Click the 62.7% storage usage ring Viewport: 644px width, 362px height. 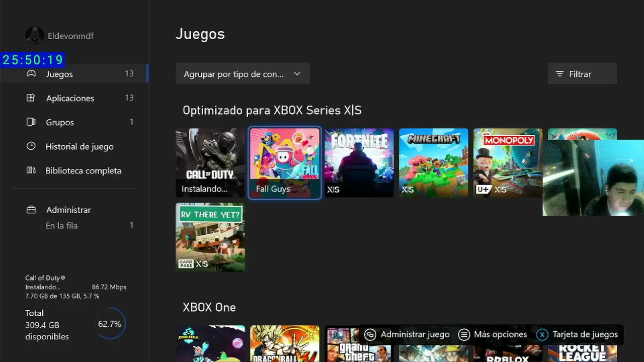point(110,324)
